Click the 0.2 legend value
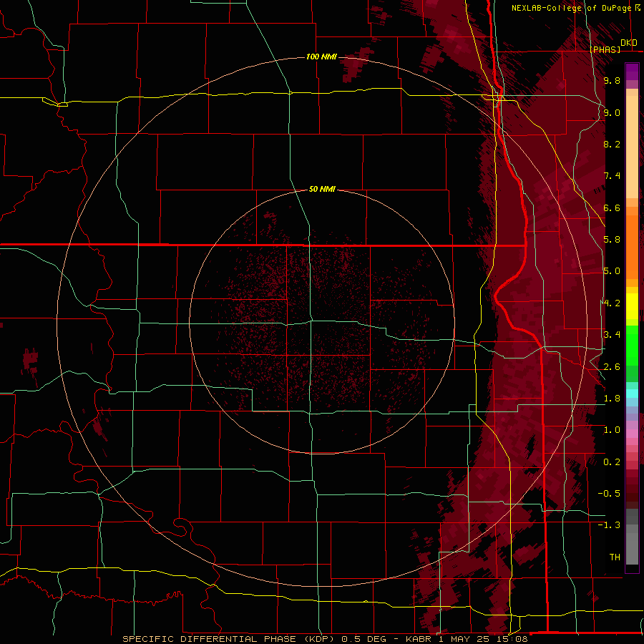 (612, 462)
